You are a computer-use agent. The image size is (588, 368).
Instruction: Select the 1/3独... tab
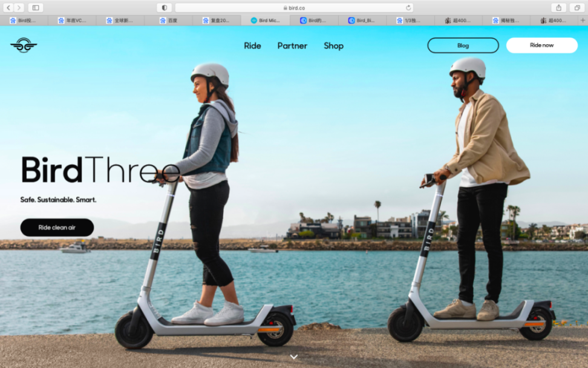(410, 20)
